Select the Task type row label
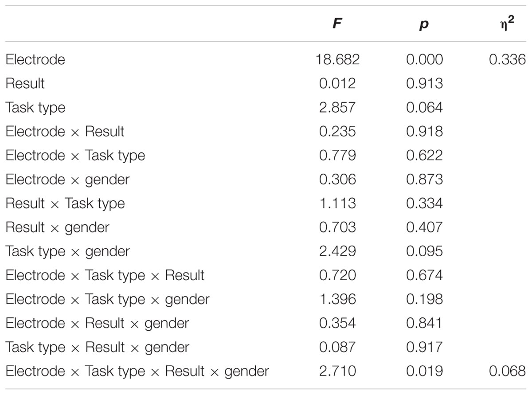 click(x=35, y=108)
